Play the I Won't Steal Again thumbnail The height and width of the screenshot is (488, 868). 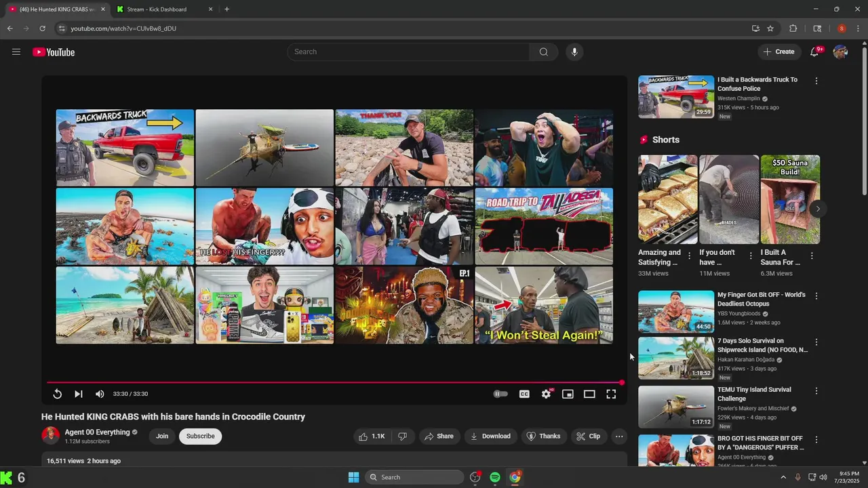click(544, 305)
